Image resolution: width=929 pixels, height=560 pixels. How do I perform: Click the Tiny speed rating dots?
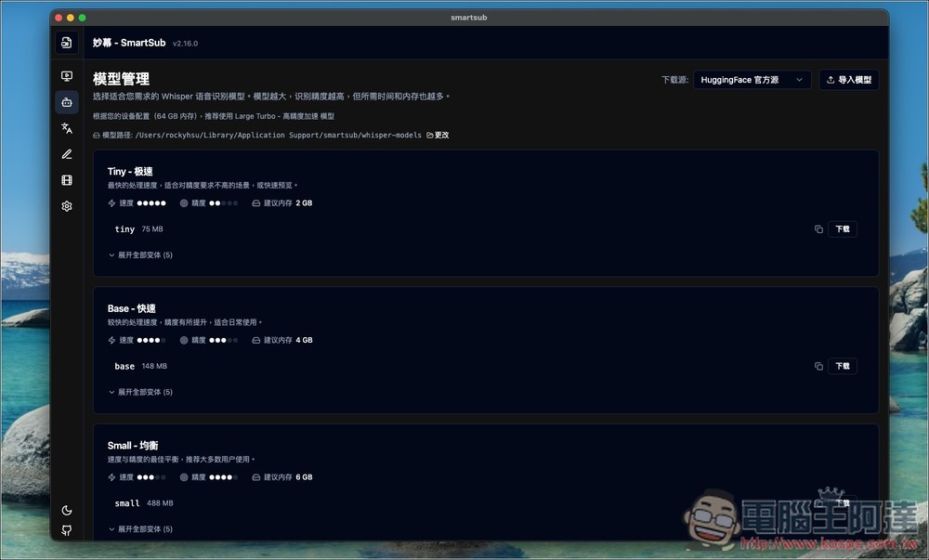(151, 203)
